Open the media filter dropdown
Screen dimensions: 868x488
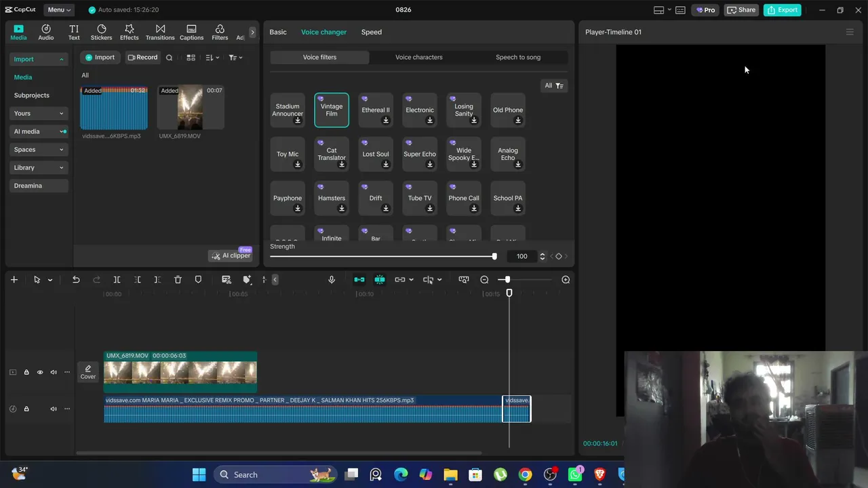(x=235, y=58)
